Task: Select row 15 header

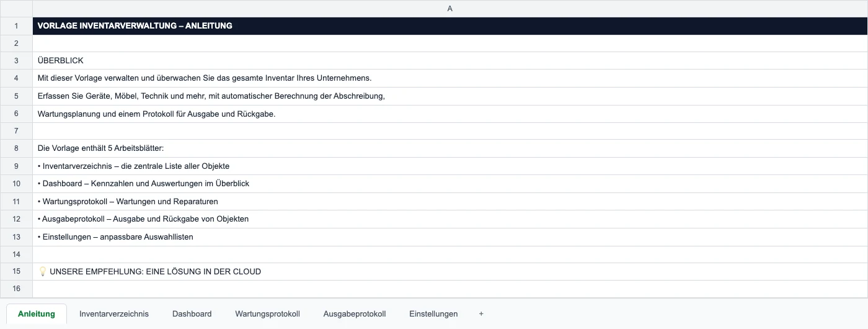Action: pyautogui.click(x=16, y=271)
